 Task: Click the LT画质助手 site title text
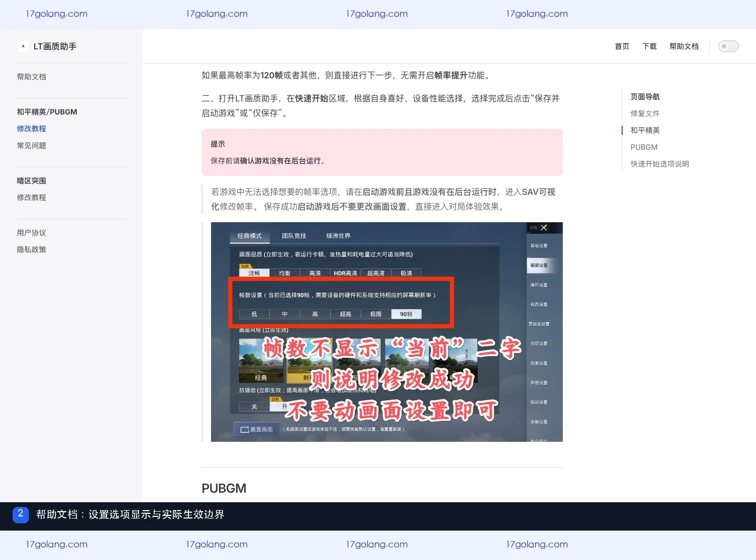[x=55, y=46]
